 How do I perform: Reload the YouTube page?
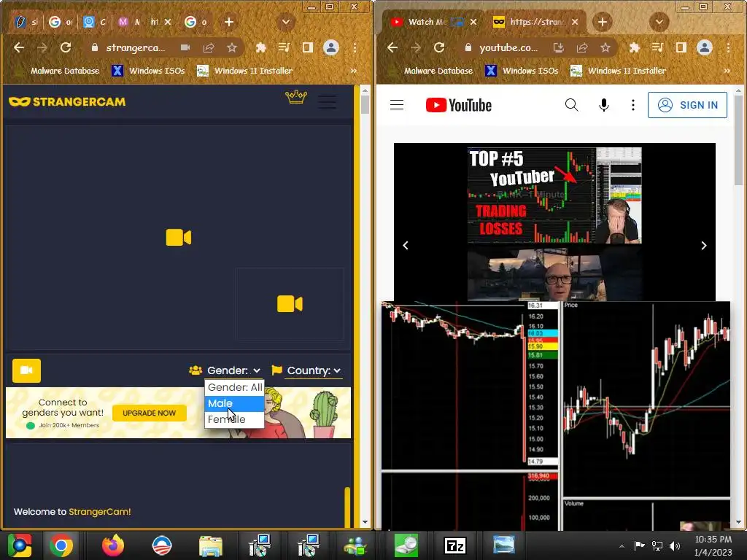[439, 47]
